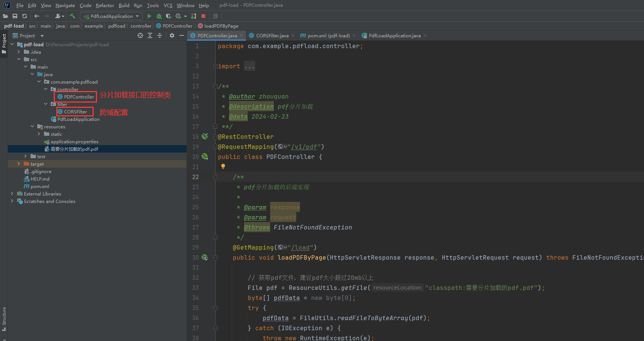Open the Navigate menu
The height and width of the screenshot is (341, 644).
pos(65,5)
